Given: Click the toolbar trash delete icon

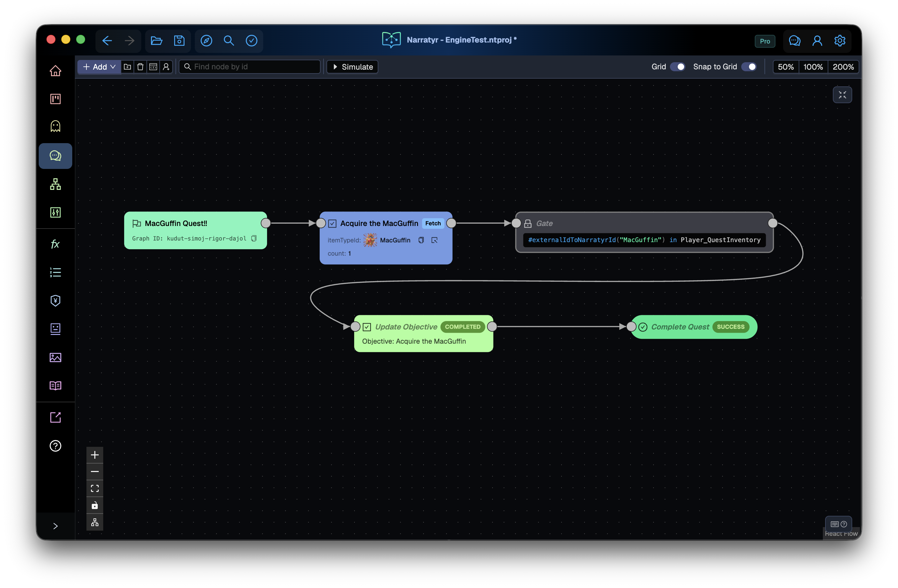Looking at the screenshot, I should (140, 67).
